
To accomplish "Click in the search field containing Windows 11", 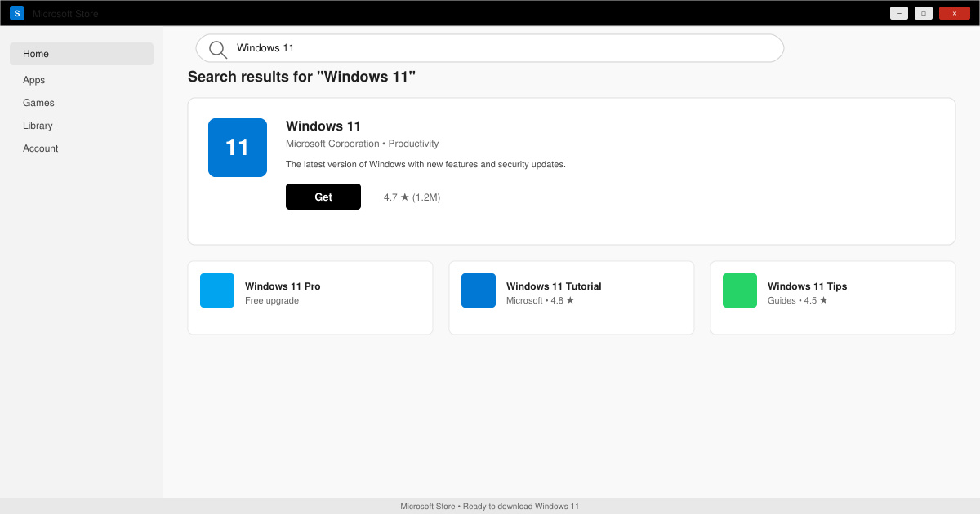I will coord(490,48).
